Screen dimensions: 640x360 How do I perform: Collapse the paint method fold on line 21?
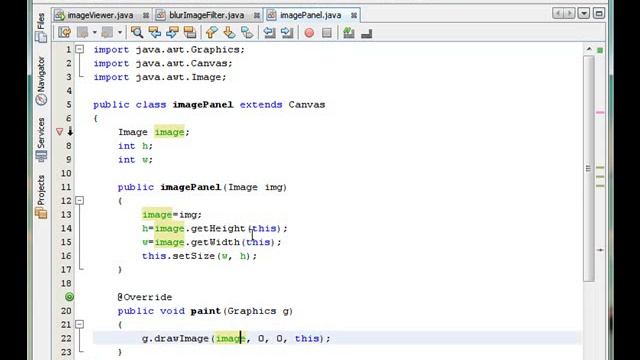point(80,324)
